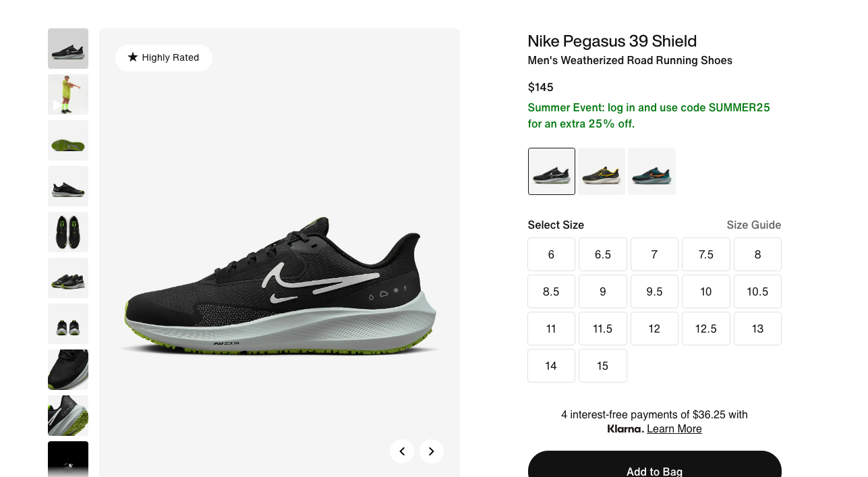Click the next image arrow
The height and width of the screenshot is (477, 868).
[x=432, y=451]
